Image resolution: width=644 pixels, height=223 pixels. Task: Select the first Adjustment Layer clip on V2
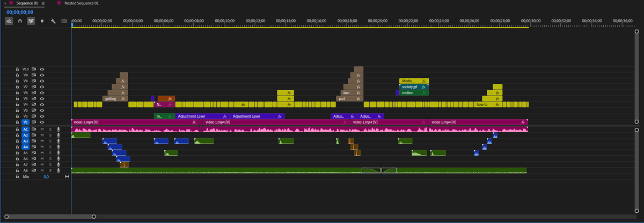tap(203, 116)
